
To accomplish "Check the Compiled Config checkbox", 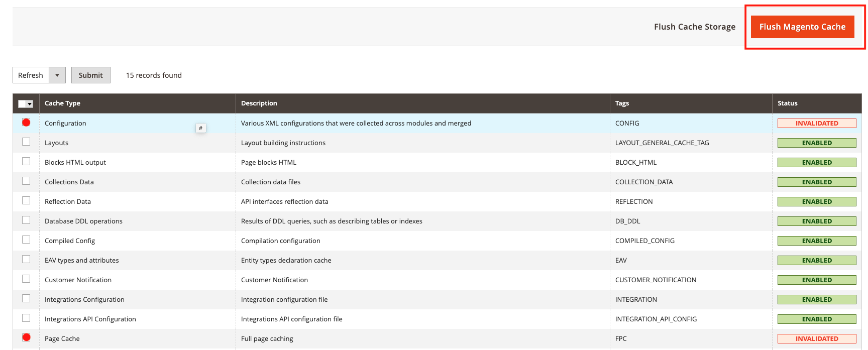I will coord(26,240).
